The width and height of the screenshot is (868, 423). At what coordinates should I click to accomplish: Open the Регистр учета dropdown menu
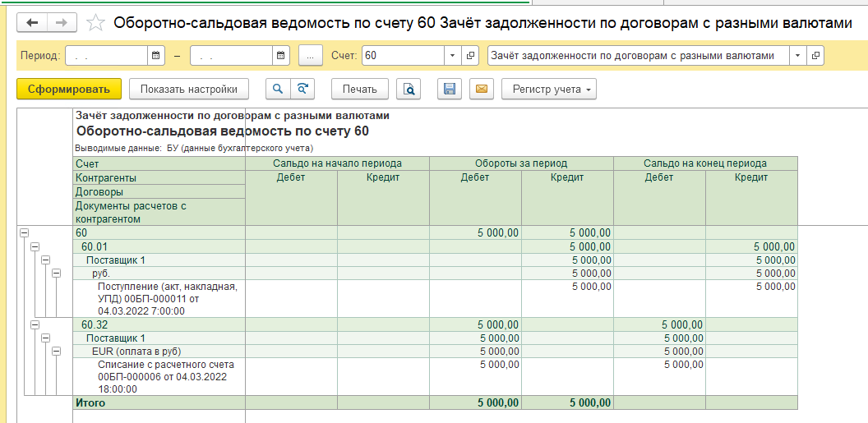point(549,89)
